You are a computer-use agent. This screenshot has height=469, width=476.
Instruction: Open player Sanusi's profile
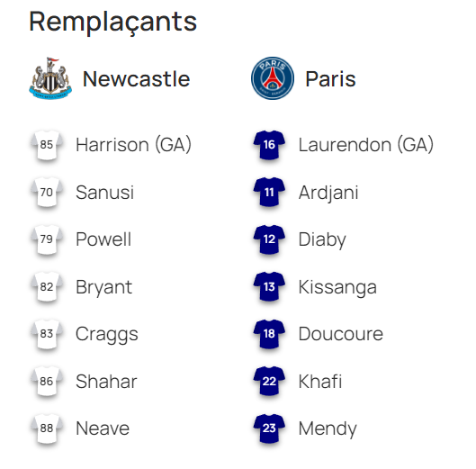pyautogui.click(x=104, y=193)
